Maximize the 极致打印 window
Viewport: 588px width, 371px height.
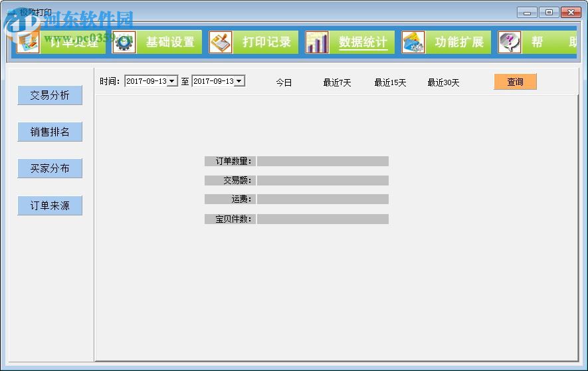549,13
